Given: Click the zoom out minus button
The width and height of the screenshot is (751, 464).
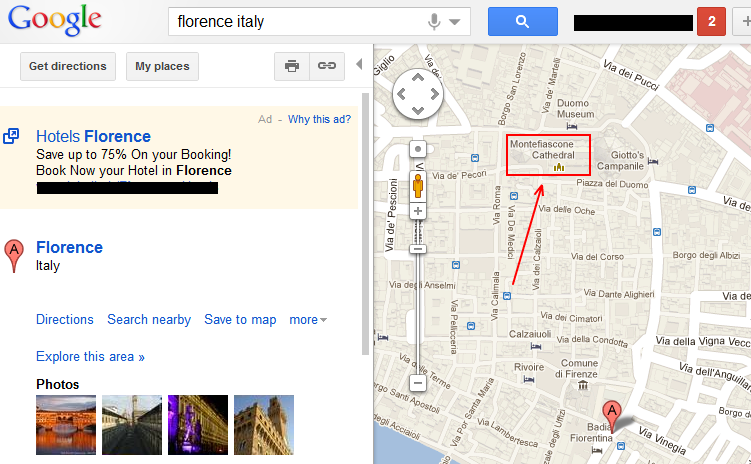Looking at the screenshot, I should pos(418,383).
